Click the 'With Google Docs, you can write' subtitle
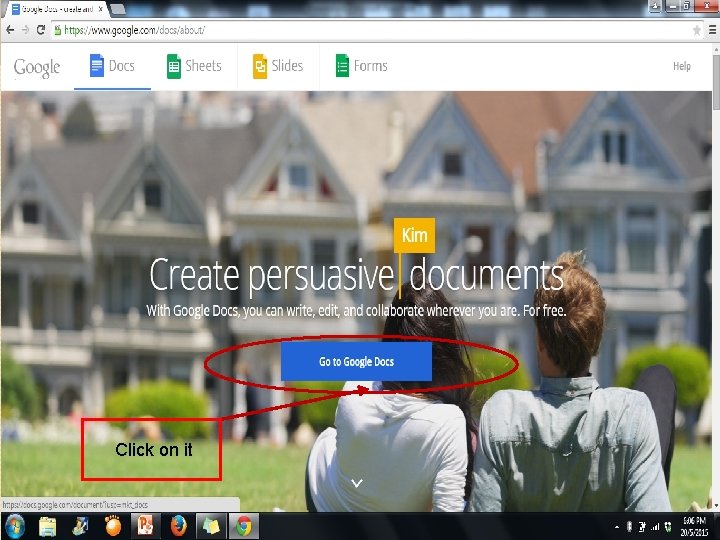 356,311
